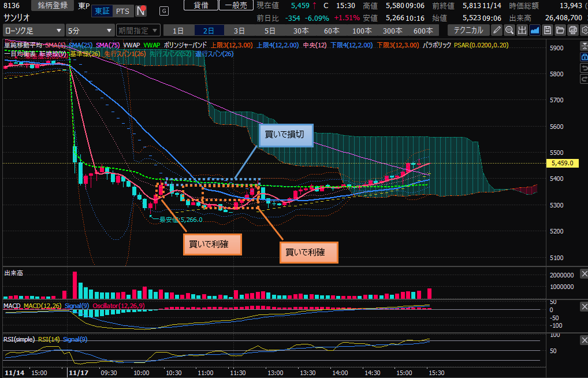588x378 pixels.
Task: Switch market to PTS
Action: tap(122, 11)
